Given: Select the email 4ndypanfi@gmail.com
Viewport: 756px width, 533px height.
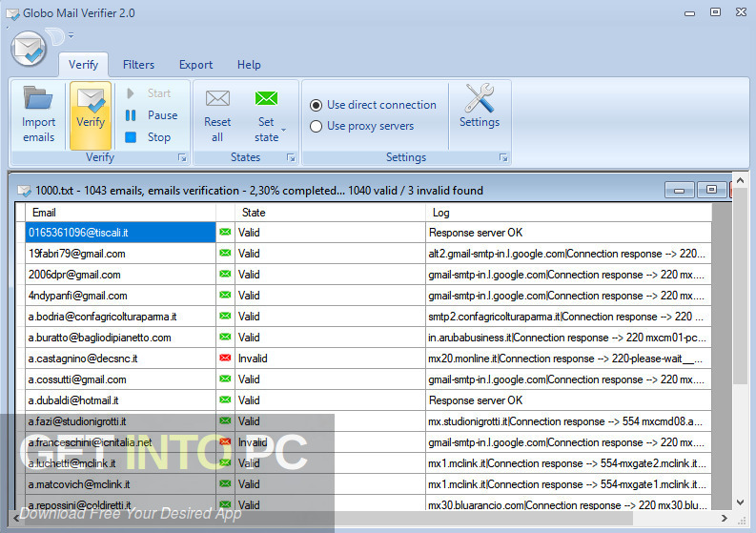Looking at the screenshot, I should (x=120, y=296).
